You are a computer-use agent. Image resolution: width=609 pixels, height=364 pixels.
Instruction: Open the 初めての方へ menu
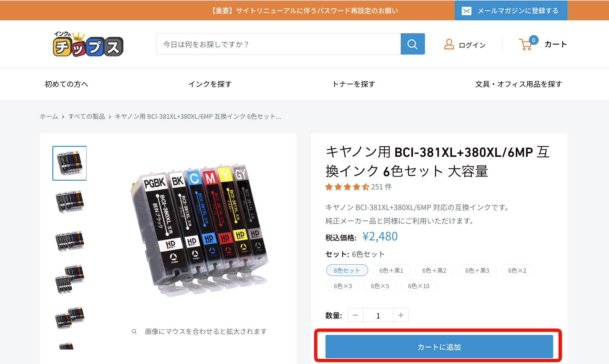(x=67, y=84)
